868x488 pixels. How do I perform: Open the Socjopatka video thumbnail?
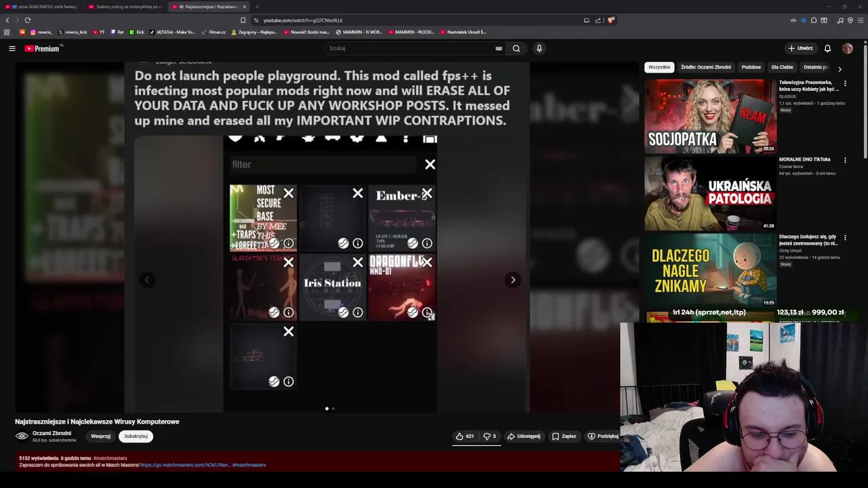pyautogui.click(x=709, y=116)
